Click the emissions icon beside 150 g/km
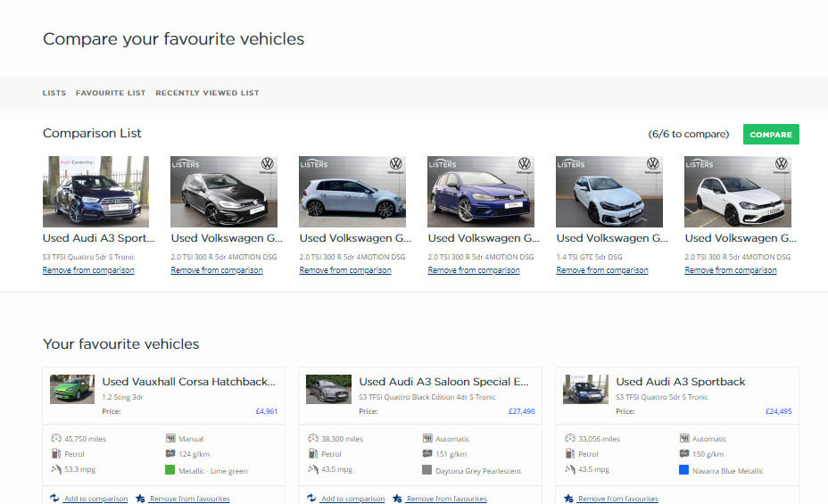The image size is (828, 504). tap(684, 453)
